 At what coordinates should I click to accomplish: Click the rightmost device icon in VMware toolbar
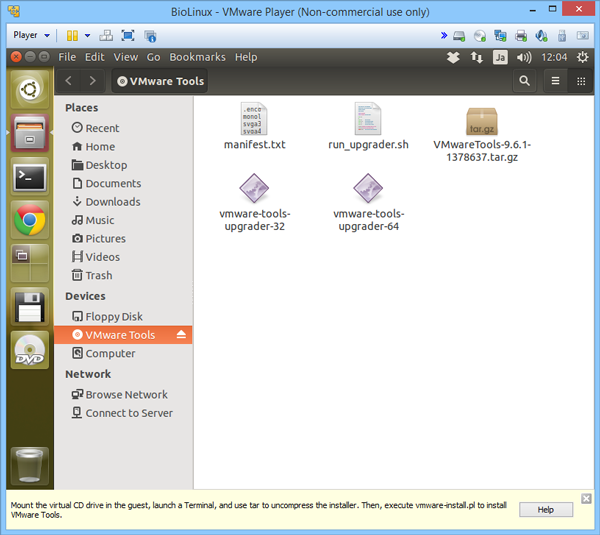[x=582, y=36]
